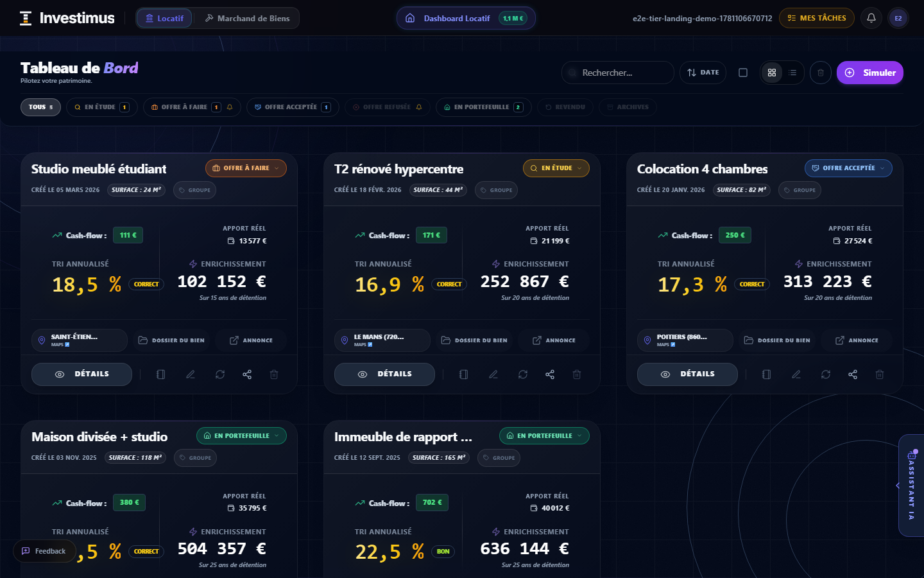Open the E2 user avatar menu
924x578 pixels.
(898, 18)
